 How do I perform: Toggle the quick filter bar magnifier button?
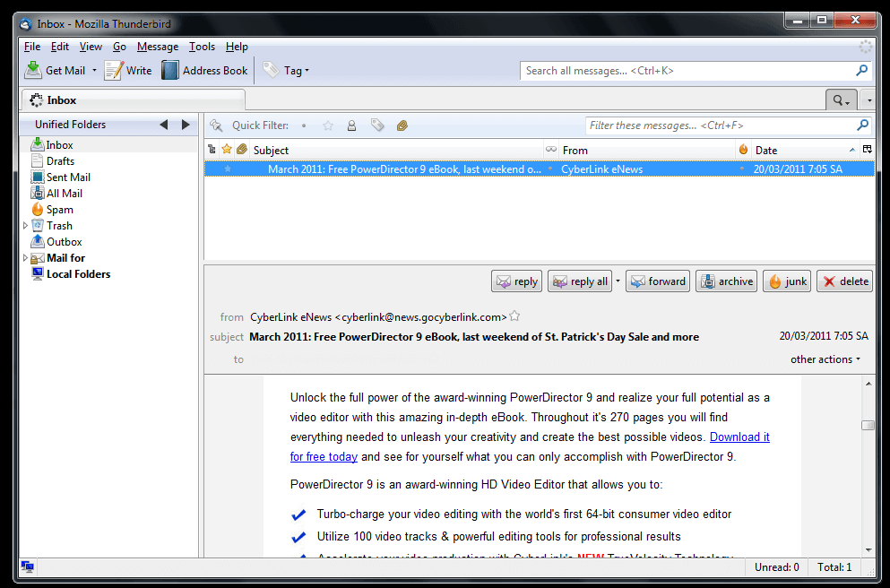pos(842,100)
